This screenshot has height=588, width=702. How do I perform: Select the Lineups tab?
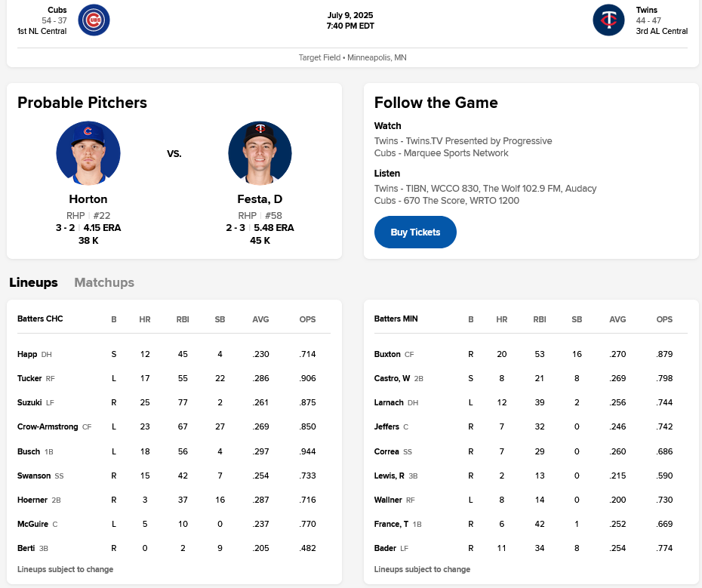point(34,282)
